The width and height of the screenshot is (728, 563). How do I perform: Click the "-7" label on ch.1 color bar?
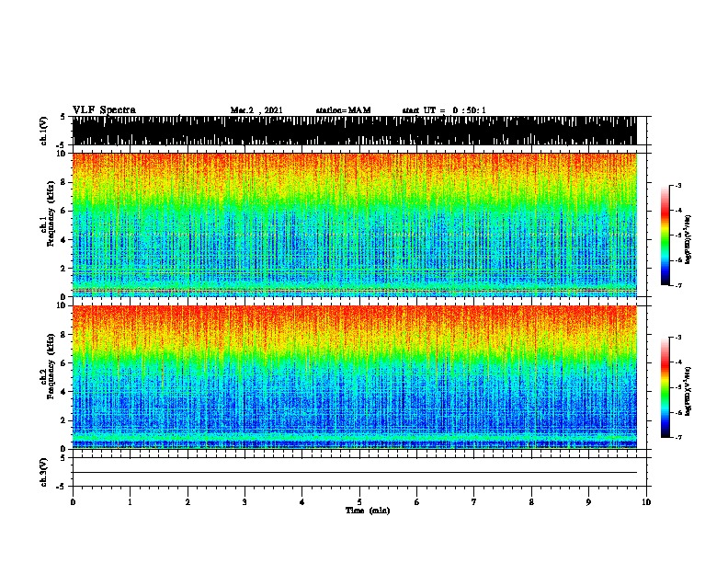point(677,285)
